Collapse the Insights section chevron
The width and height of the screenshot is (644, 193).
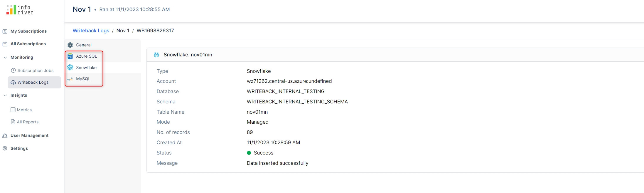pos(5,95)
